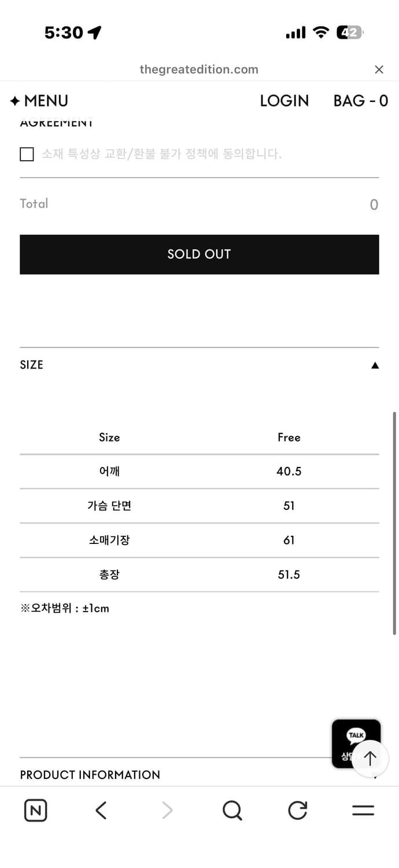Collapse the SIZE section triangle
This screenshot has height=868, width=399.
point(375,365)
